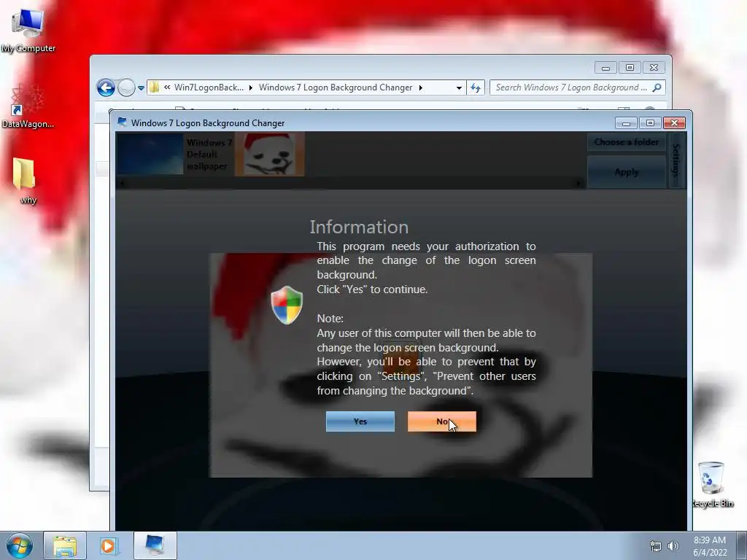Click the network tray icon
This screenshot has width=747, height=560.
[656, 546]
